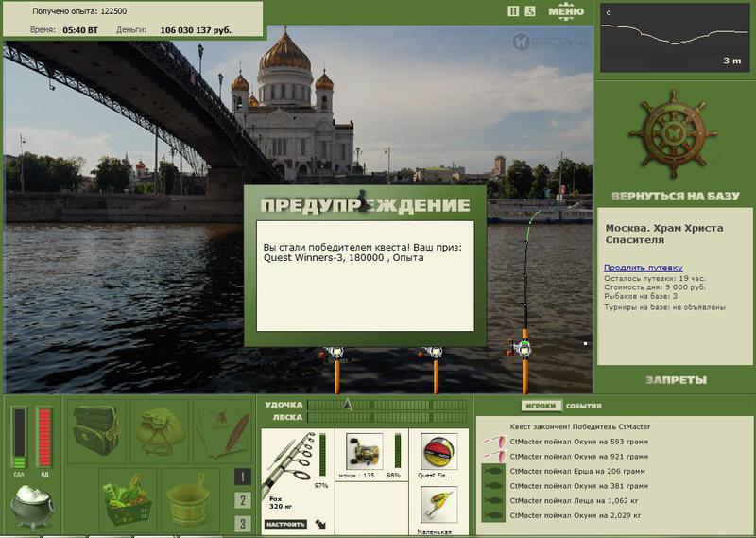
Task: Click the Получено опыта: 122500 text
Action: [x=79, y=11]
